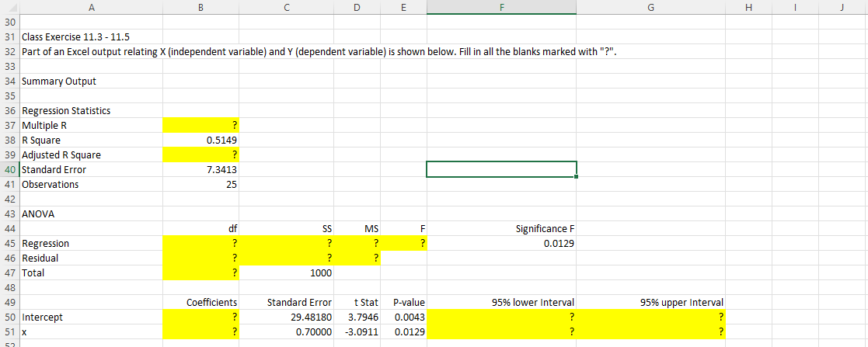Image resolution: width=868 pixels, height=347 pixels.
Task: Select column F header
Action: (x=501, y=7)
